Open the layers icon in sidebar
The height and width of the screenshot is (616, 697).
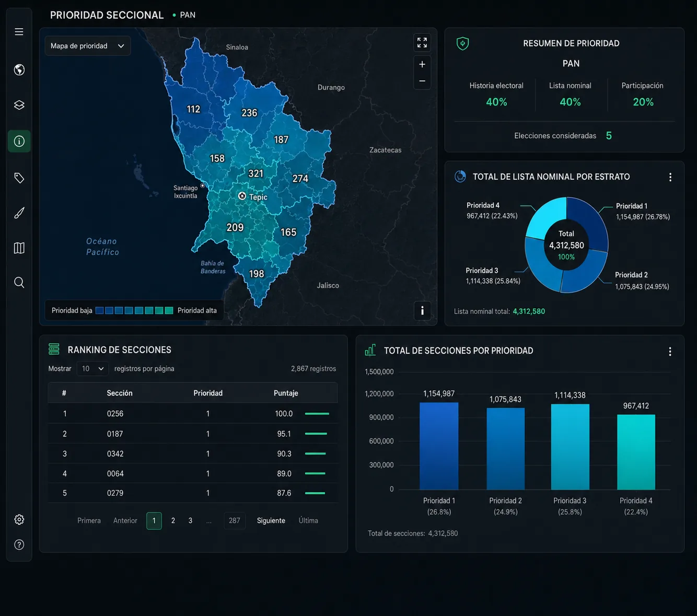[19, 105]
